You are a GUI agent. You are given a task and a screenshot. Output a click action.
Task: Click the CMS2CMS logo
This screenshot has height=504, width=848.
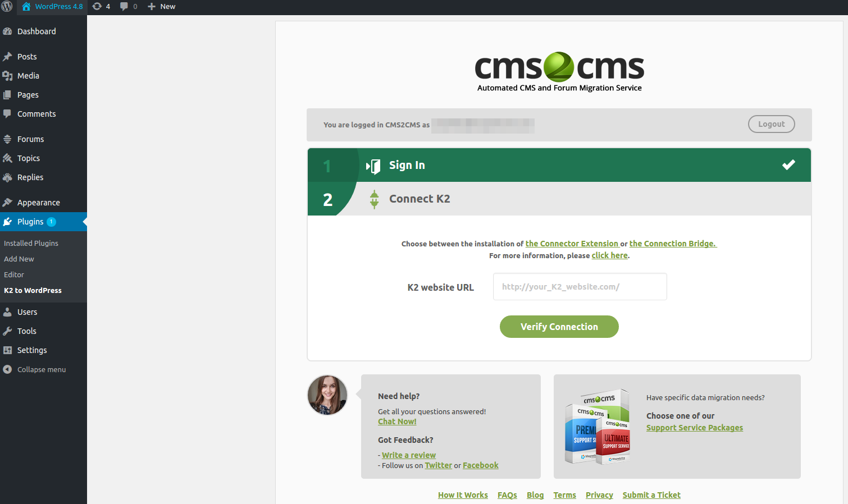[559, 72]
